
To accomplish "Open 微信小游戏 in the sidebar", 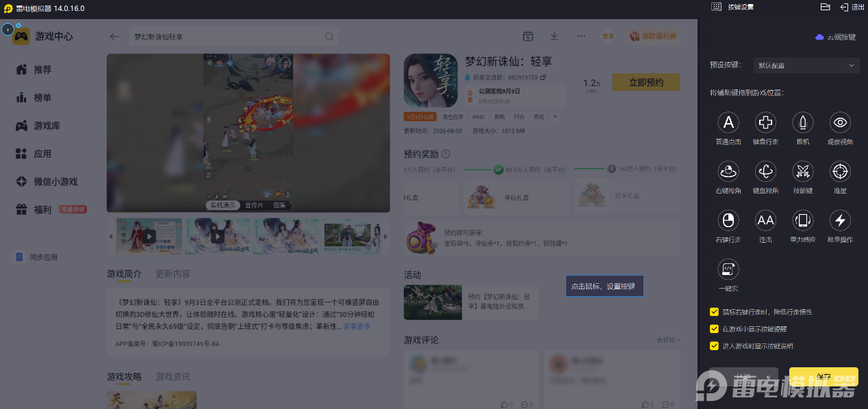I will tap(53, 182).
